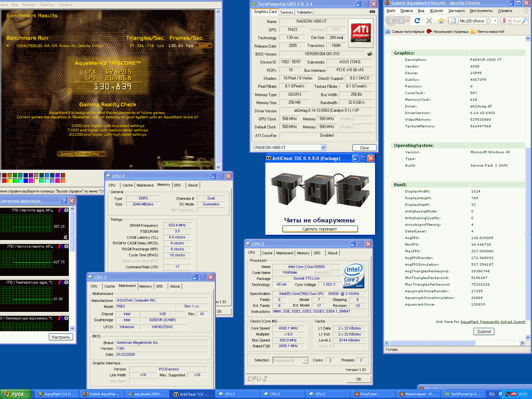The image size is (532, 399).
Task: Click magnet icon on Температура ядра graph
Action: [x=61, y=282]
